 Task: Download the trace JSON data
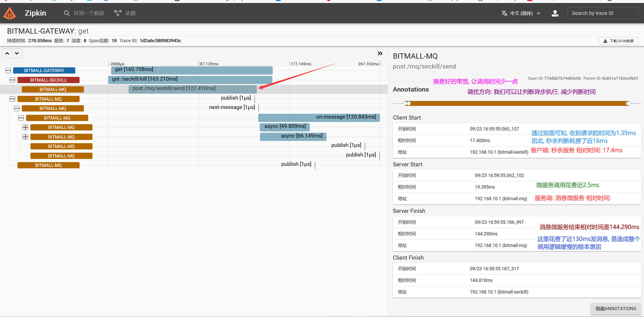(618, 41)
